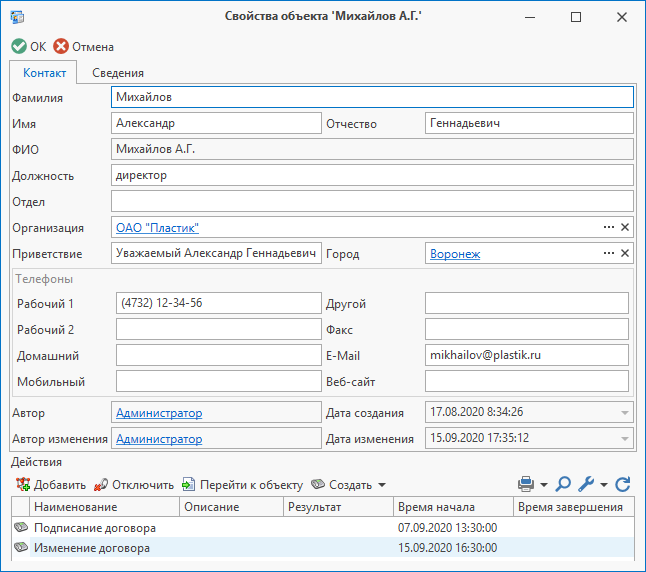
Task: Click into the empty Отдел field
Action: (372, 201)
